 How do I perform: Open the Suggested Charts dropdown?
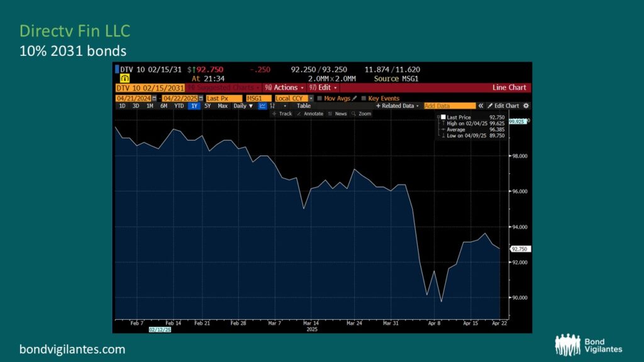pyautogui.click(x=223, y=87)
